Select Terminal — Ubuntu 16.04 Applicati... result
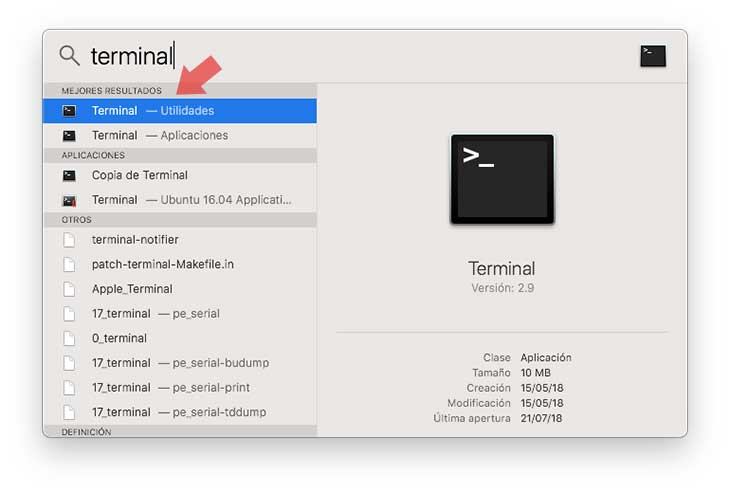730x493 pixels. click(180, 200)
